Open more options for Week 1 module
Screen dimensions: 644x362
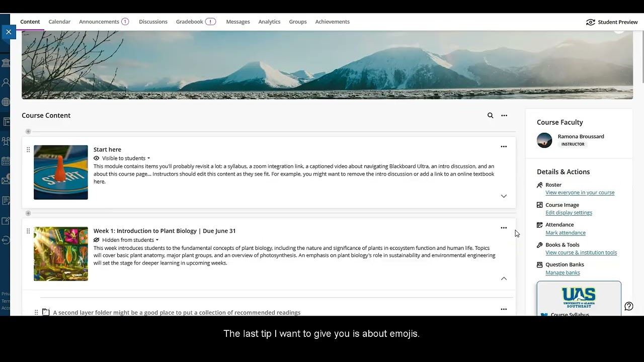coord(504,228)
